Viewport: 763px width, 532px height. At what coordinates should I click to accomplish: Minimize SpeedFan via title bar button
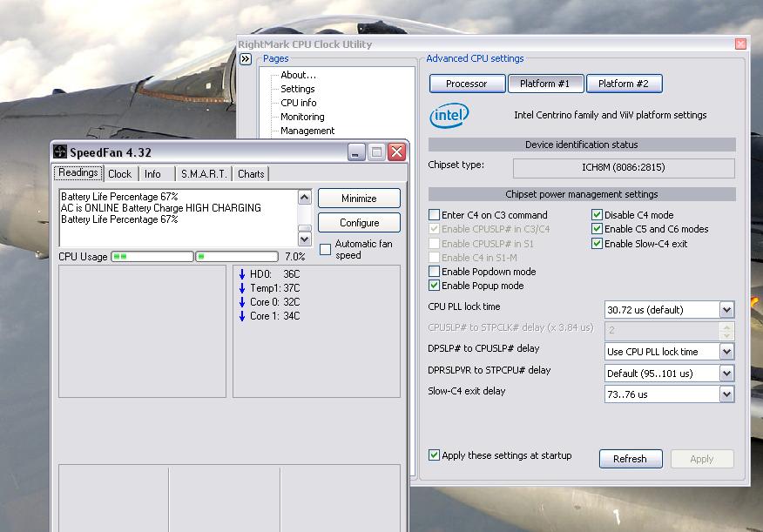[356, 152]
